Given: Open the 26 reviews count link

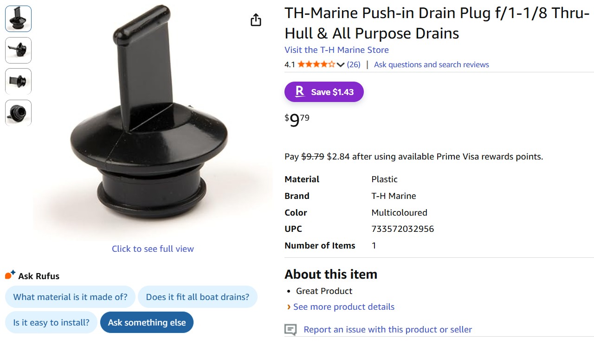Looking at the screenshot, I should [x=354, y=64].
